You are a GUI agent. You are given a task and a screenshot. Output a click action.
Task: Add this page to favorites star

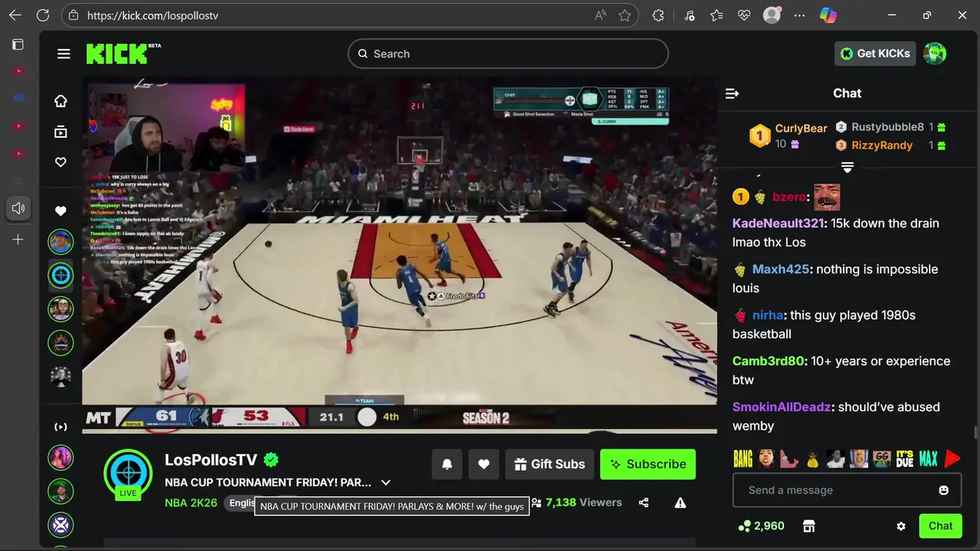click(625, 15)
